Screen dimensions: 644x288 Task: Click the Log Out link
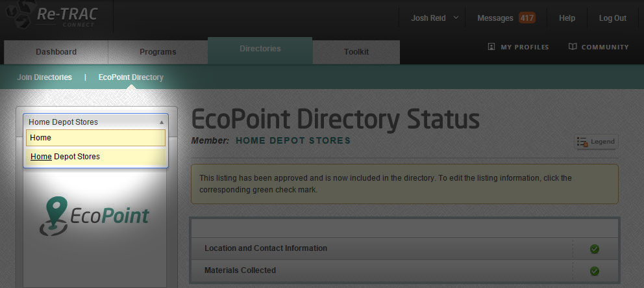[612, 18]
